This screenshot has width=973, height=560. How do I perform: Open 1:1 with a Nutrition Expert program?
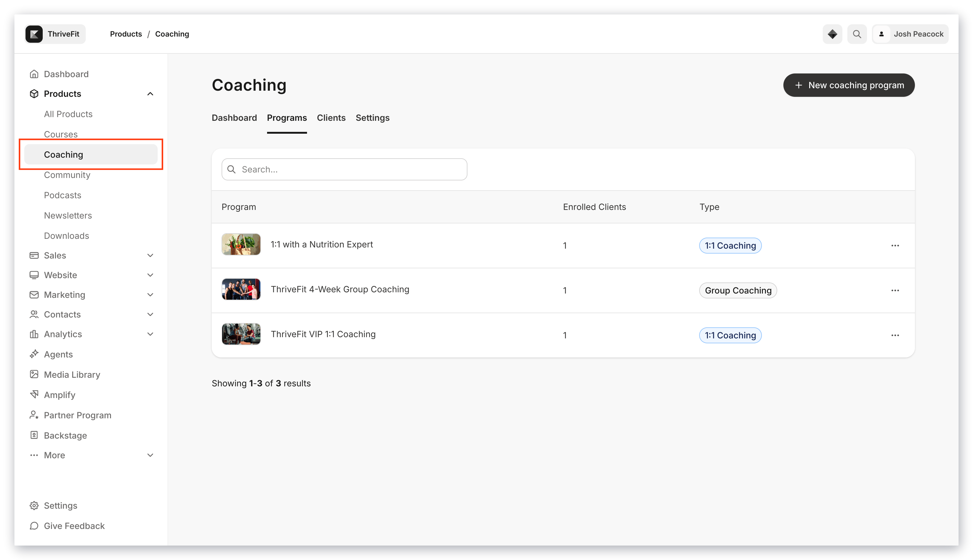pos(322,244)
